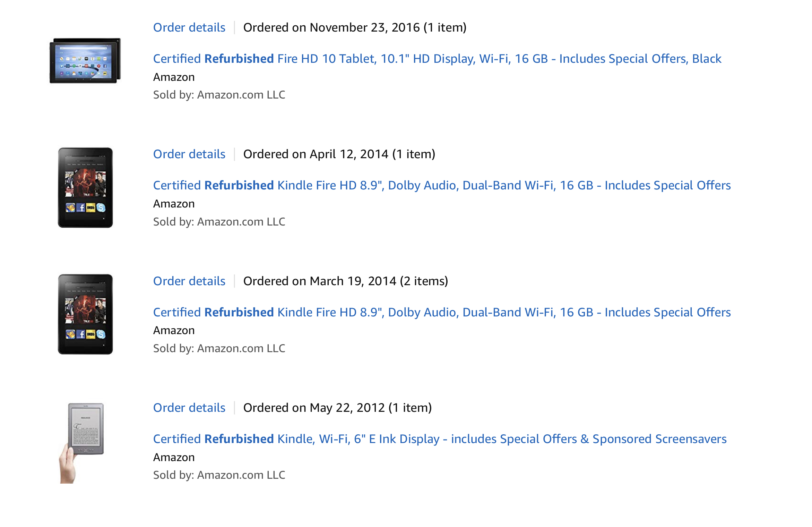Click "Amazon" brand text under Kindle E Ink item
Viewport: 812px width, 527px height.
(174, 457)
